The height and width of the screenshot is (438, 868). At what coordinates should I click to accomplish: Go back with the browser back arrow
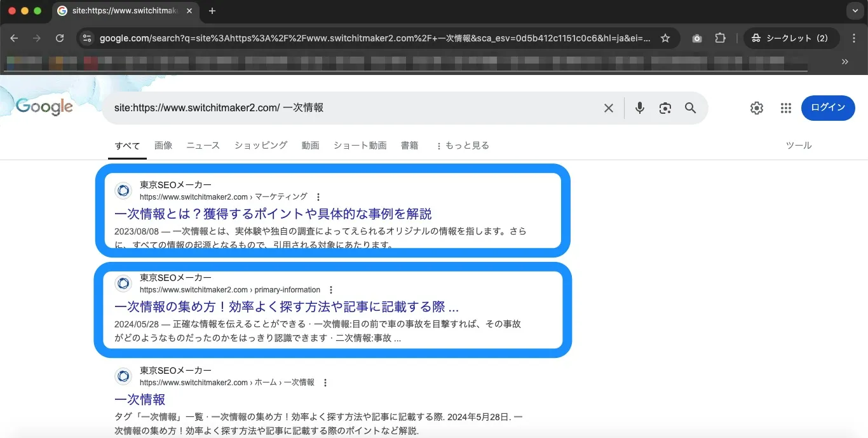15,38
